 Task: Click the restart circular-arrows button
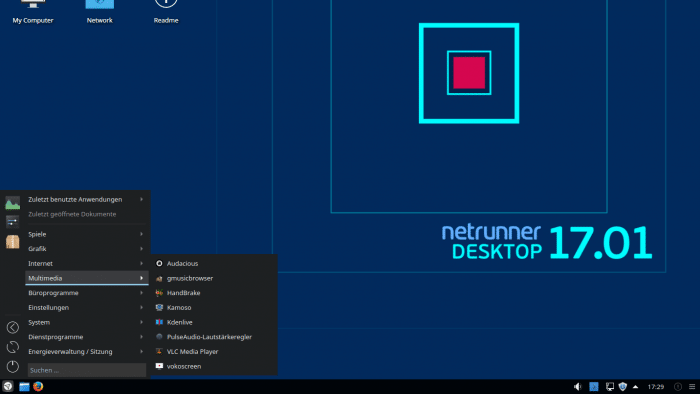pyautogui.click(x=12, y=347)
